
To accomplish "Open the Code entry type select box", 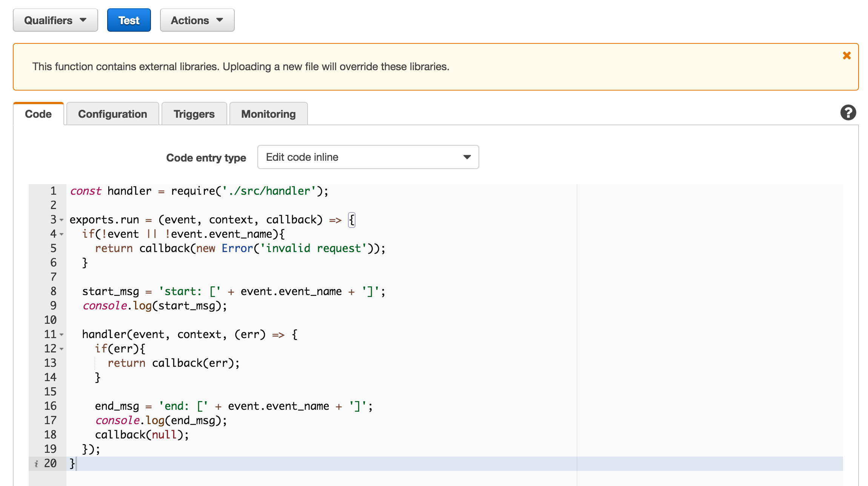I will (368, 157).
